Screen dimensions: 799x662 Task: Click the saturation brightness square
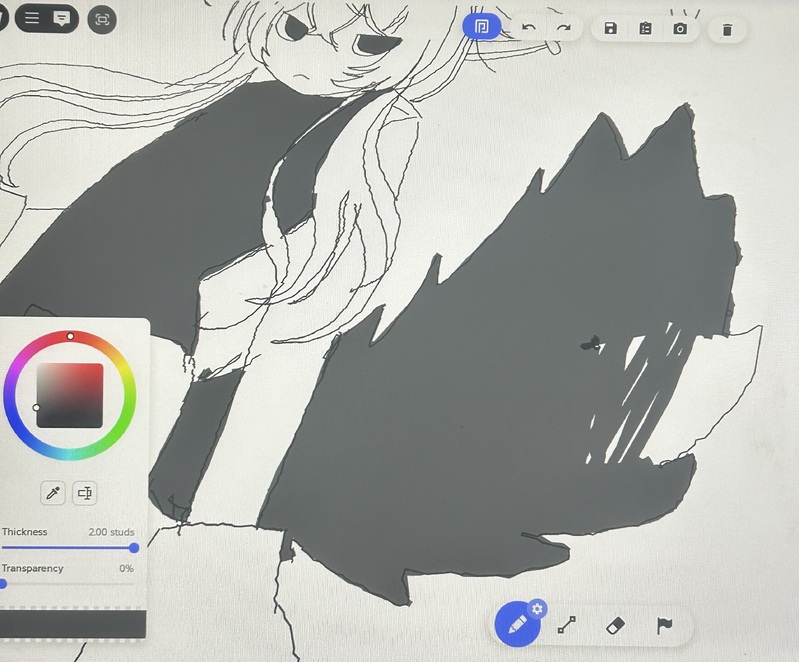coord(70,395)
